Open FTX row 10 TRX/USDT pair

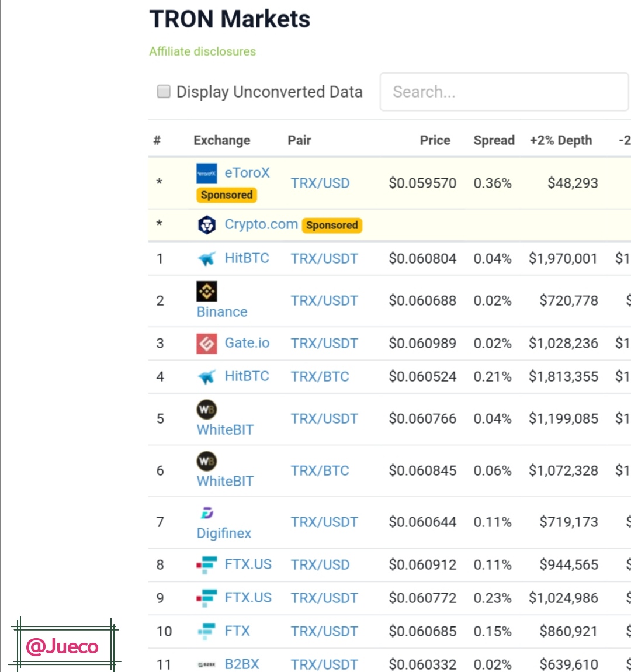coord(324,632)
